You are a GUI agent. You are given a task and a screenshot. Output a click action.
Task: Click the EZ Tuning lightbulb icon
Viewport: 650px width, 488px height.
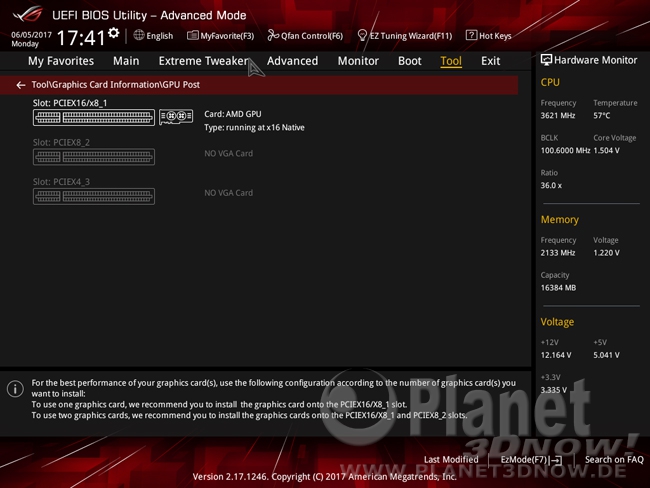[362, 36]
